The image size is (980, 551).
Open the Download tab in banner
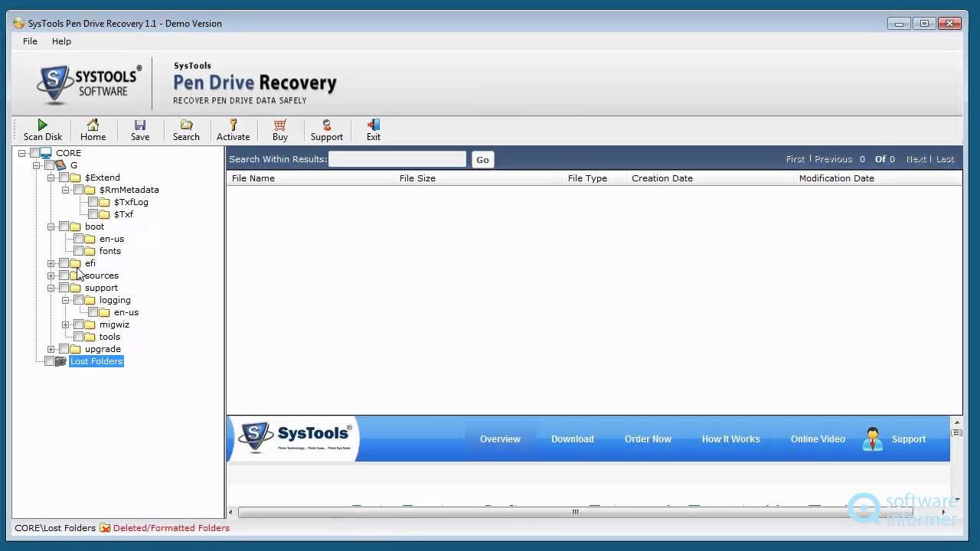click(x=573, y=439)
